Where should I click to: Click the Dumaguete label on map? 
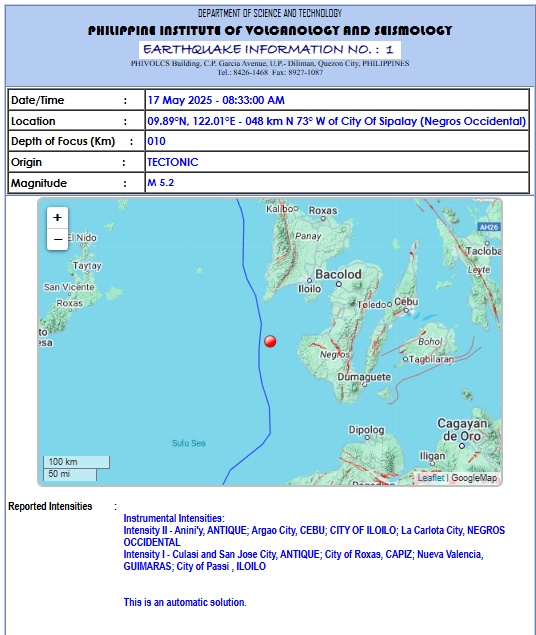(364, 377)
